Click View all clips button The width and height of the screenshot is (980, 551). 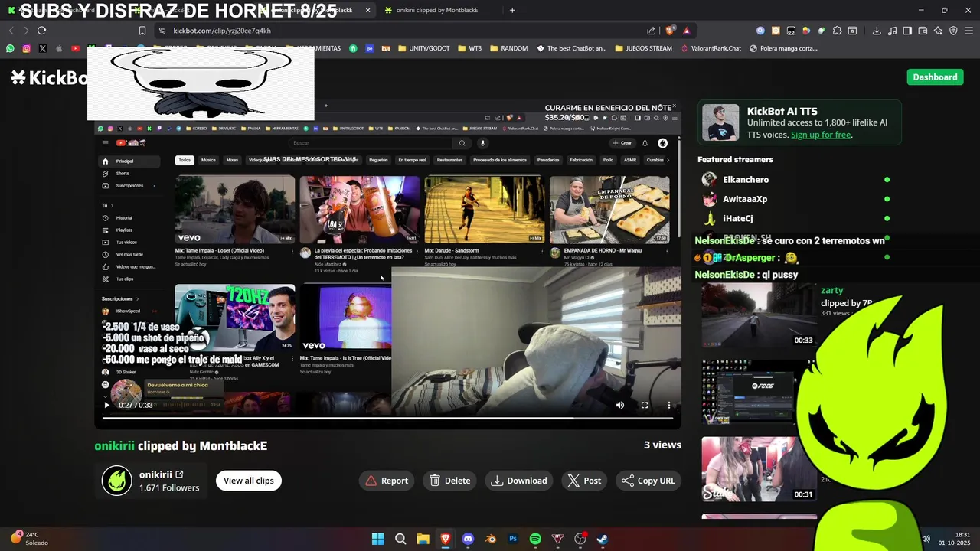(x=248, y=481)
